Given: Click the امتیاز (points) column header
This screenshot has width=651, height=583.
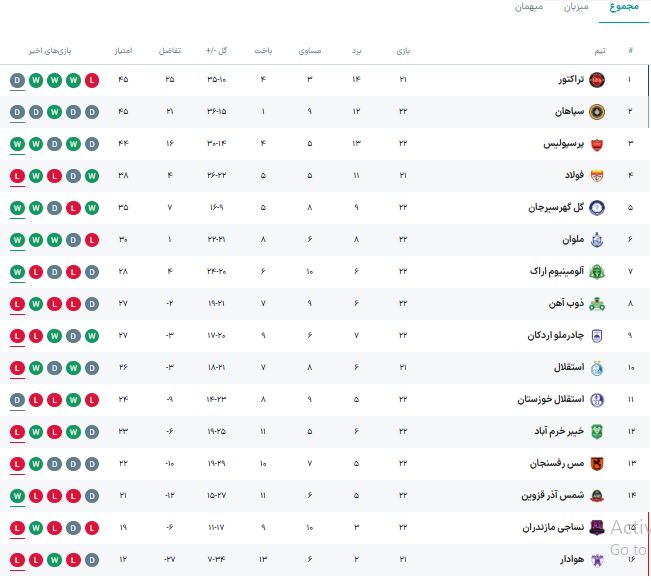Looking at the screenshot, I should [x=126, y=50].
